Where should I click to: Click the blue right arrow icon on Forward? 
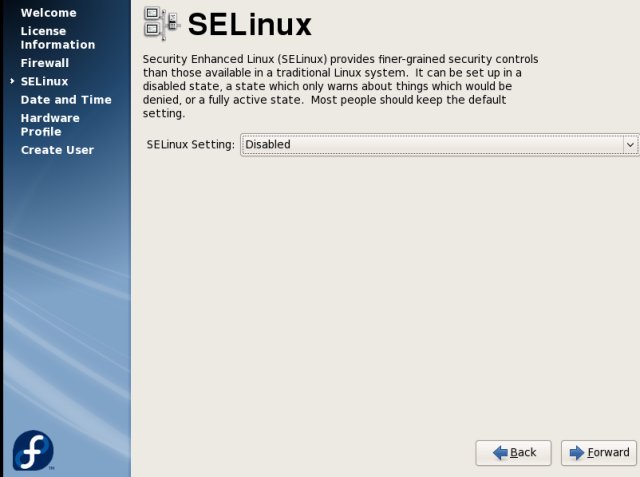point(576,453)
